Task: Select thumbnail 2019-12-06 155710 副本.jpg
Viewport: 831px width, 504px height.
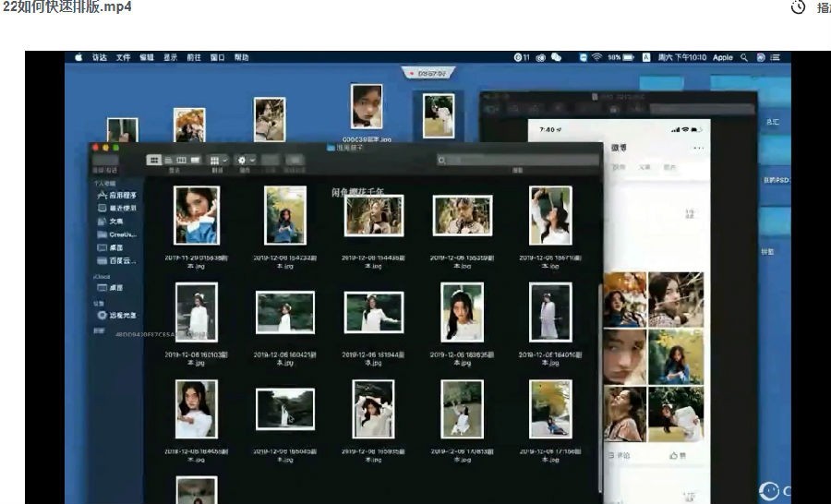Action: pyautogui.click(x=550, y=215)
